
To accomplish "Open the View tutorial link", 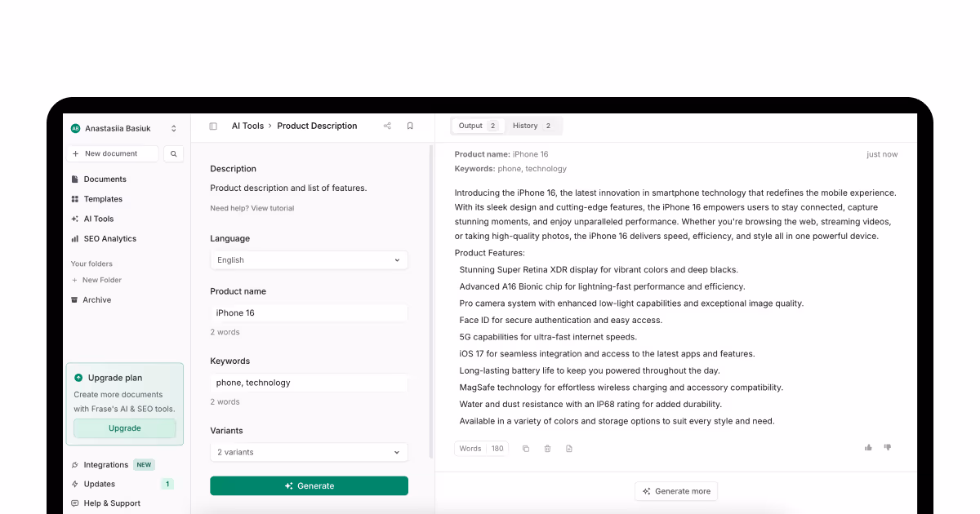I will click(272, 208).
